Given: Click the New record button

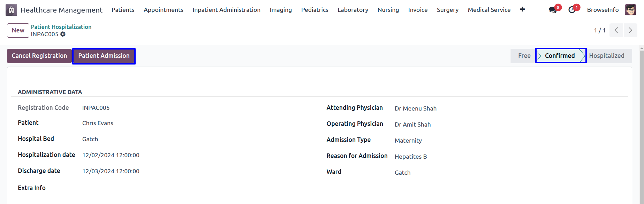Looking at the screenshot, I should 18,30.
